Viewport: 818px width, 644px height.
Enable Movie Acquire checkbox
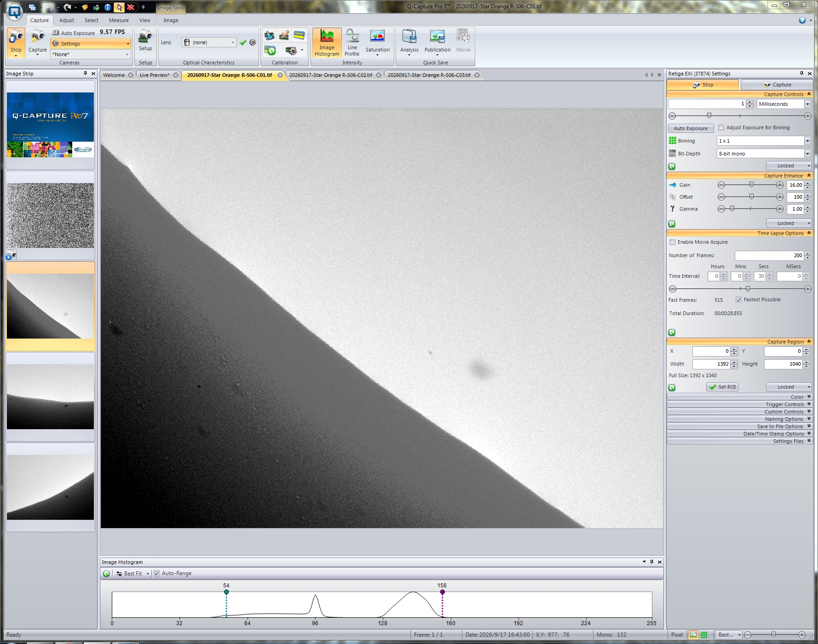pyautogui.click(x=673, y=242)
